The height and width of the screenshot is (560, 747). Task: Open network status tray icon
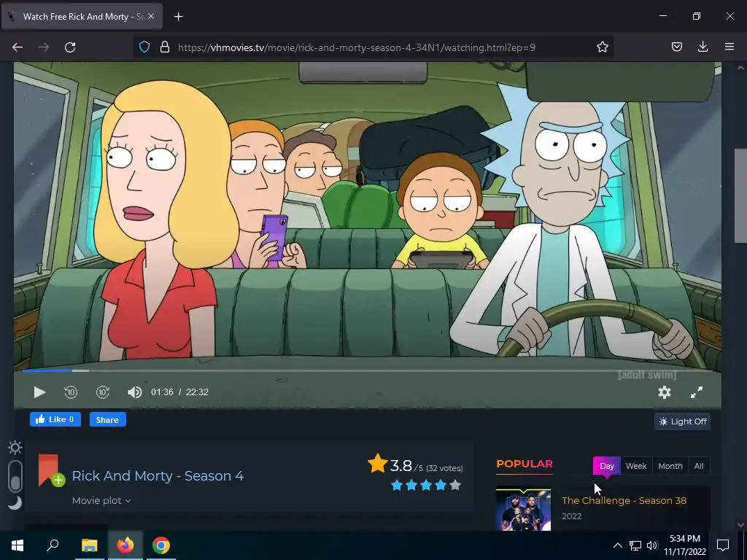click(635, 545)
